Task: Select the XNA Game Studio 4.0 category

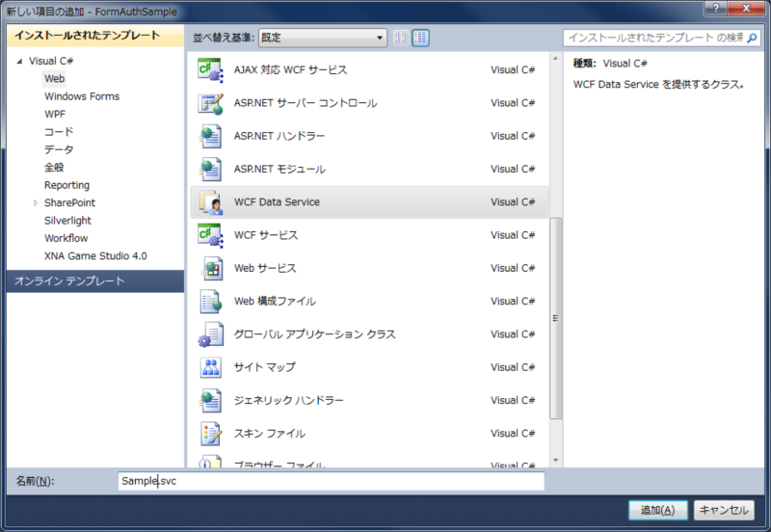Action: [95, 256]
